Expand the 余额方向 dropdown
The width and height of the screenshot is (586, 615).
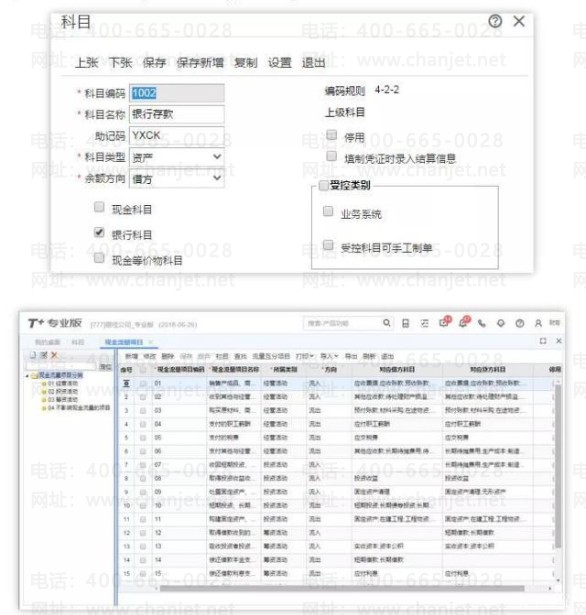coord(177,178)
